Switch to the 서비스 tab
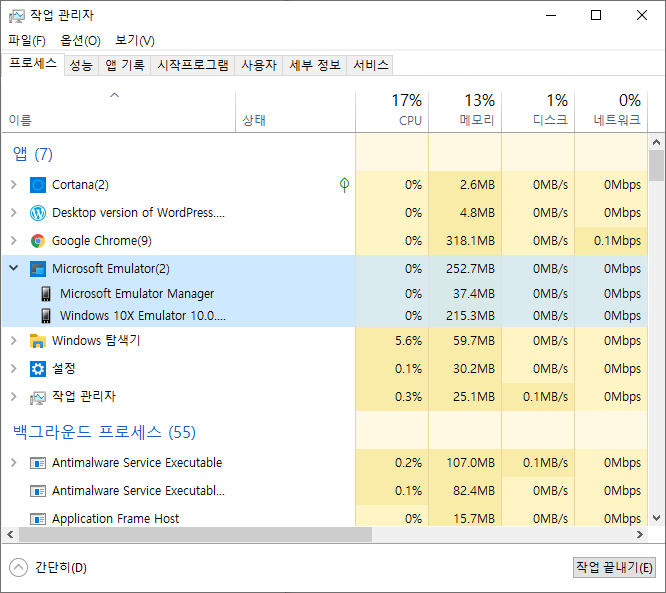666x593 pixels. coord(370,65)
